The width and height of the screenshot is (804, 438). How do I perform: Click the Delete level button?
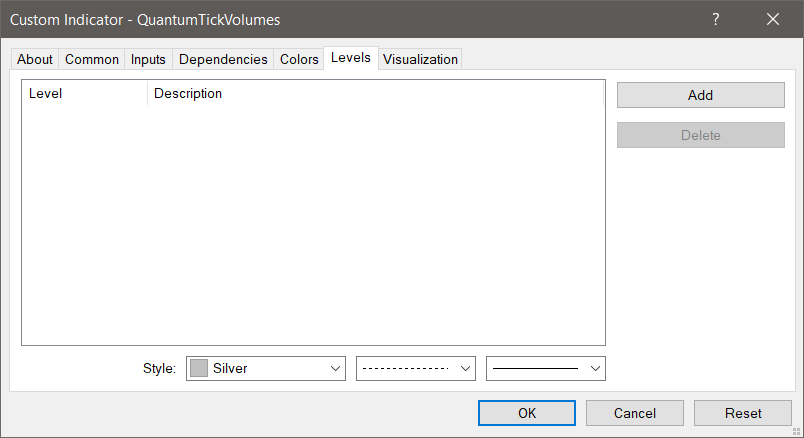click(x=700, y=135)
